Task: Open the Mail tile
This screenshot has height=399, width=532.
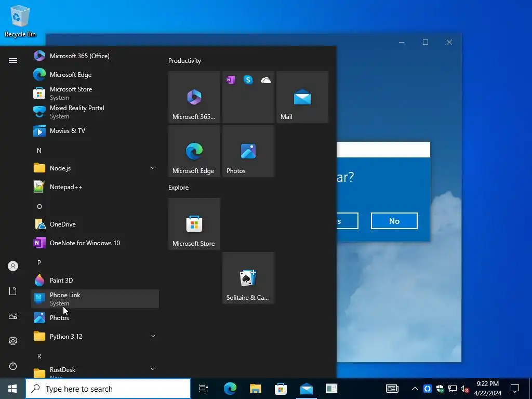Action: pos(302,97)
